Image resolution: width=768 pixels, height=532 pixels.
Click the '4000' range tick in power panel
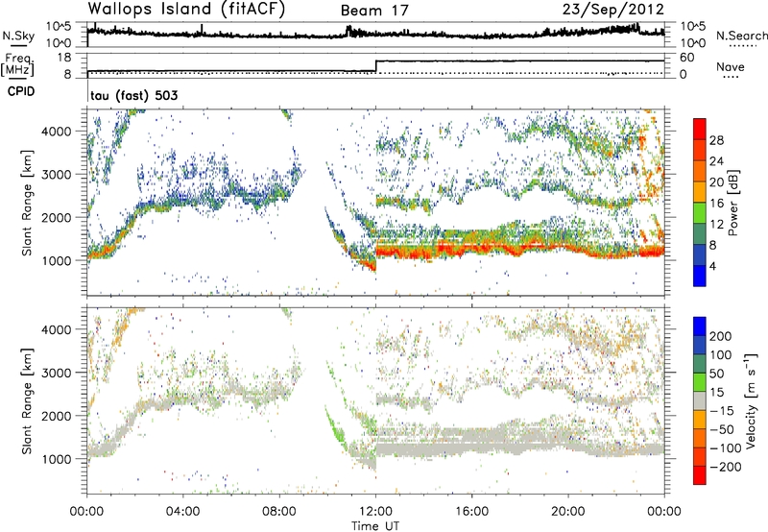click(57, 132)
